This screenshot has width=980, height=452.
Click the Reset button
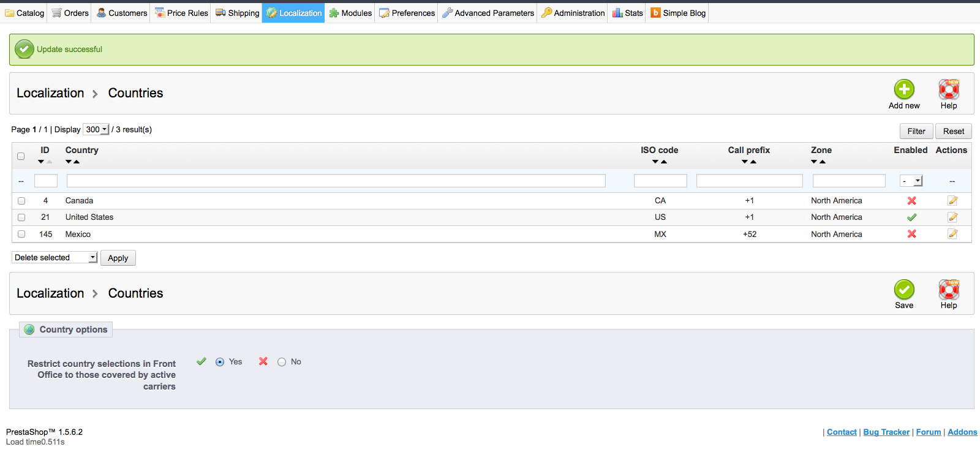pyautogui.click(x=954, y=131)
